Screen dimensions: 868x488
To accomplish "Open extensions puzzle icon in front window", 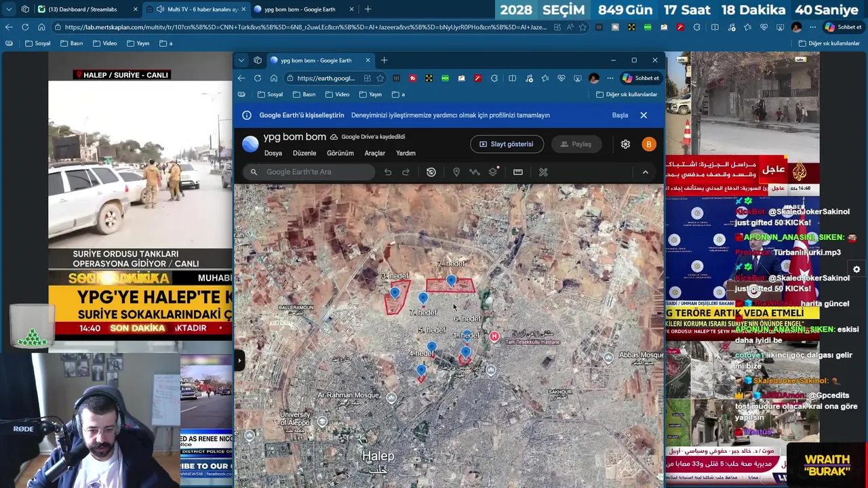I will 494,78.
